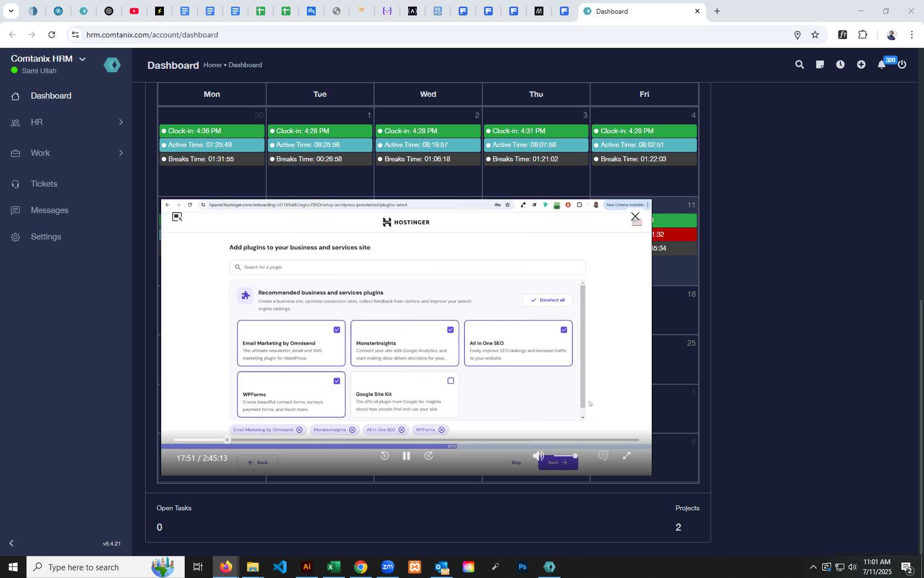Reload the page
The height and width of the screenshot is (578, 924).
pyautogui.click(x=52, y=35)
